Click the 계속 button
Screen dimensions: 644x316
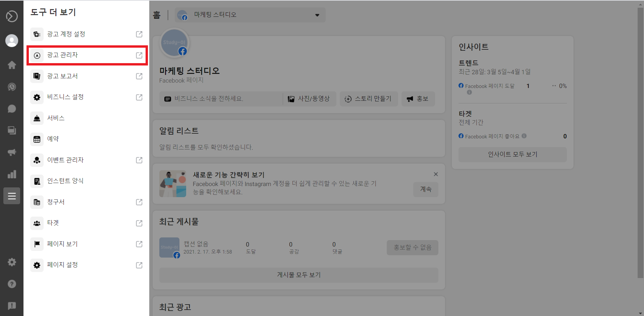pos(426,189)
